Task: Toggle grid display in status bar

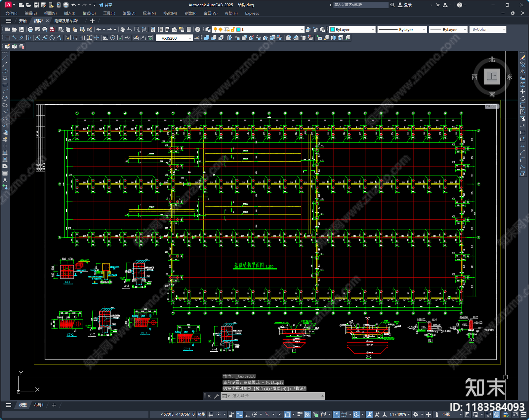Action: pyautogui.click(x=211, y=414)
